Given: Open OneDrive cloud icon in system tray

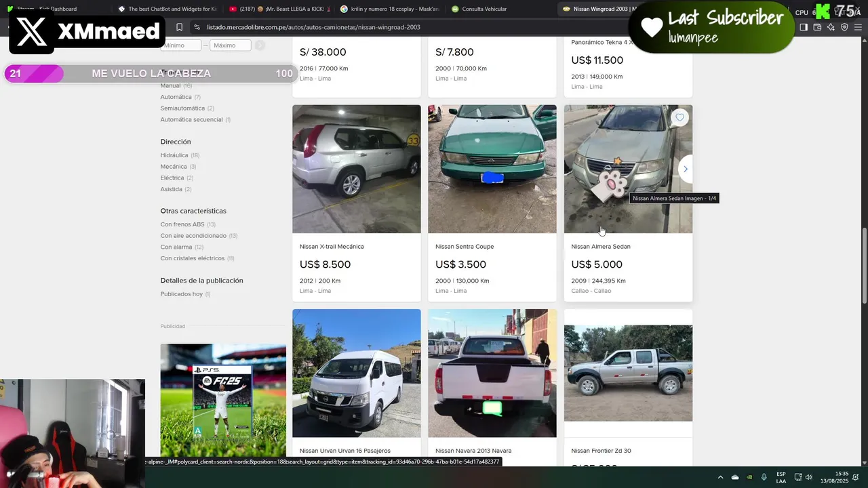Looking at the screenshot, I should [x=735, y=477].
